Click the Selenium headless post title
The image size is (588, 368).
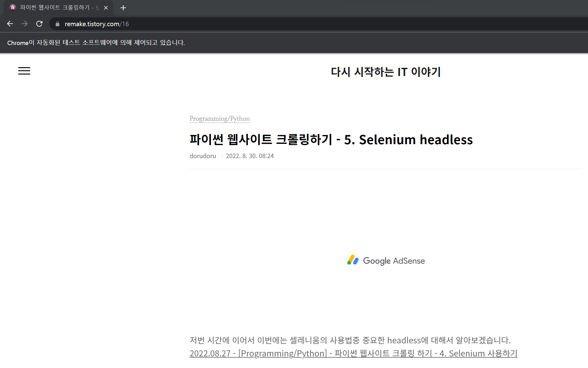pyautogui.click(x=331, y=140)
